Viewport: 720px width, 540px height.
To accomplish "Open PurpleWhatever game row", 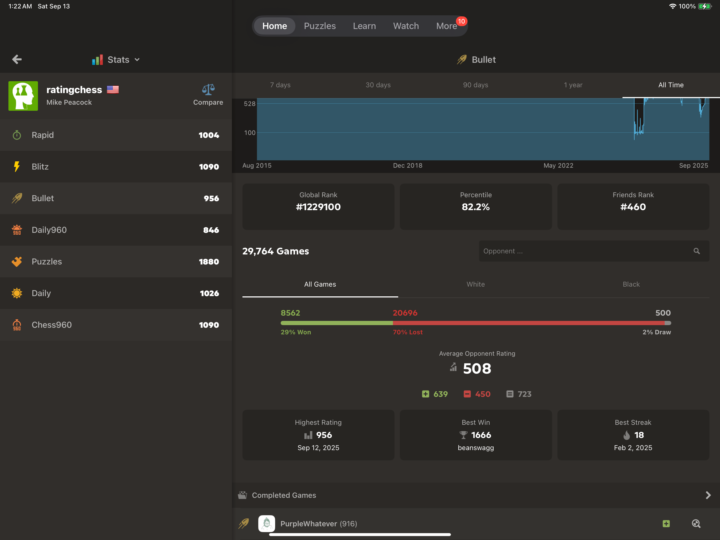I will 476,523.
